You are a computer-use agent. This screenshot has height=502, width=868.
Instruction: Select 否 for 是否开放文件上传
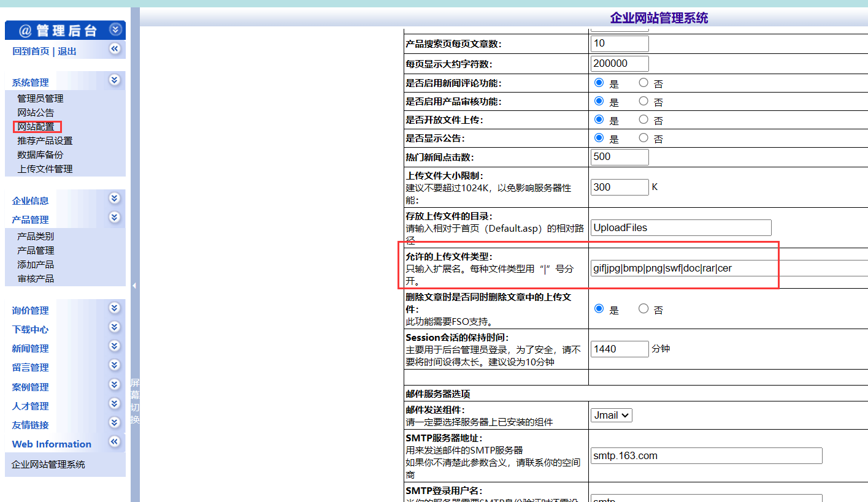tap(643, 120)
